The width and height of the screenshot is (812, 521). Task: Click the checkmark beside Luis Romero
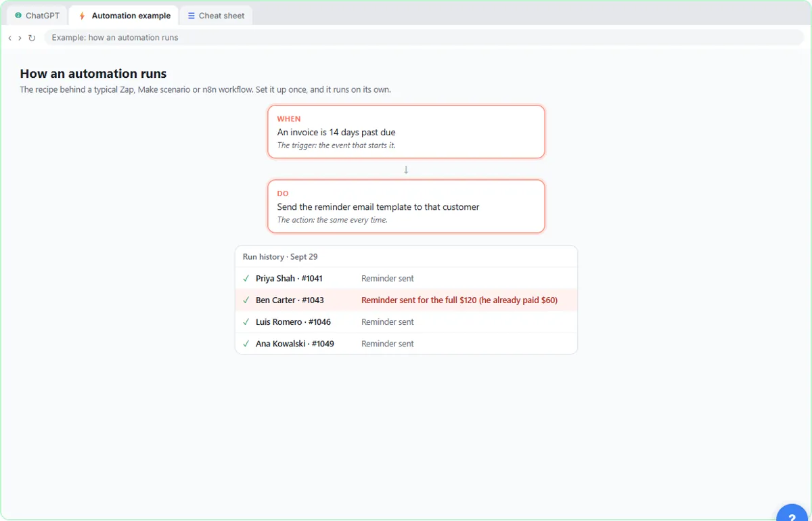coord(246,321)
